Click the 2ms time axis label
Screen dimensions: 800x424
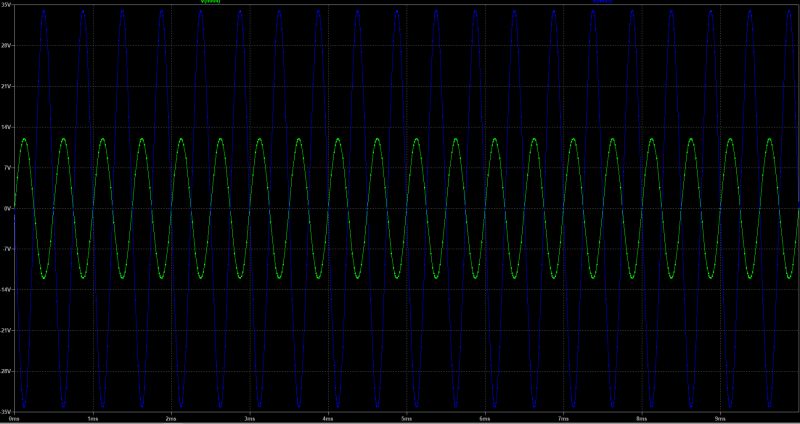(x=171, y=418)
